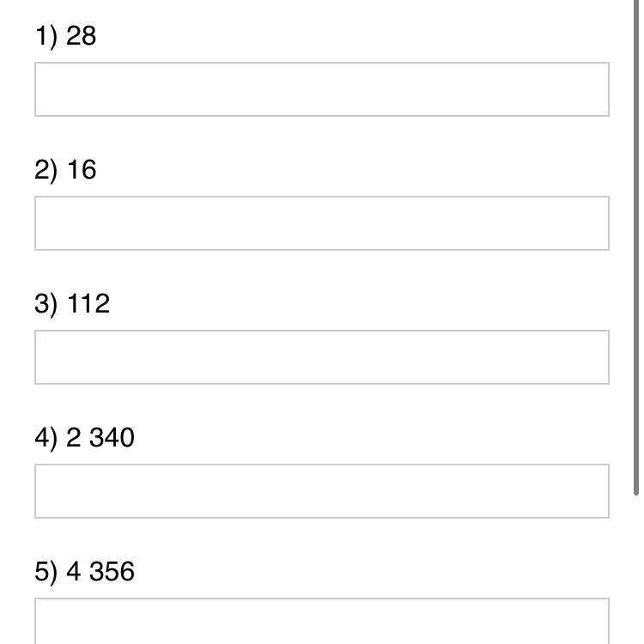The height and width of the screenshot is (644, 644).
Task: Click the "4) 2 340" question label
Action: point(85,438)
